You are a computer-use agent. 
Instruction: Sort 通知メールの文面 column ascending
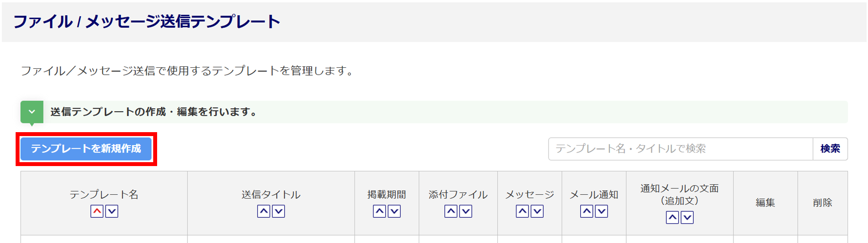click(672, 218)
